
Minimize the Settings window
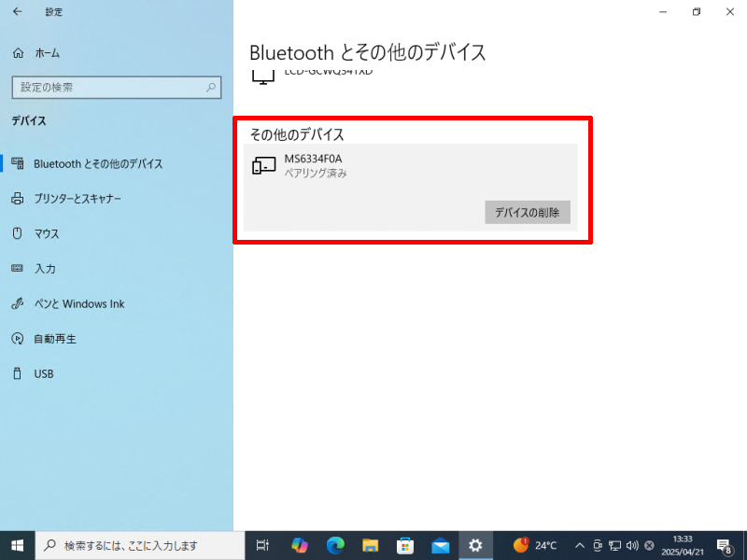point(663,12)
